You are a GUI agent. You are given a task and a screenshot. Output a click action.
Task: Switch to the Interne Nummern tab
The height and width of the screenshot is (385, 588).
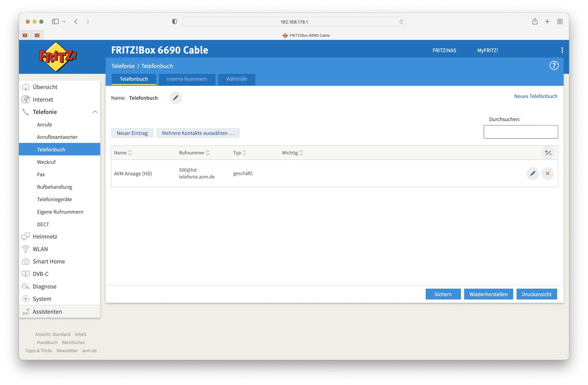coord(187,79)
